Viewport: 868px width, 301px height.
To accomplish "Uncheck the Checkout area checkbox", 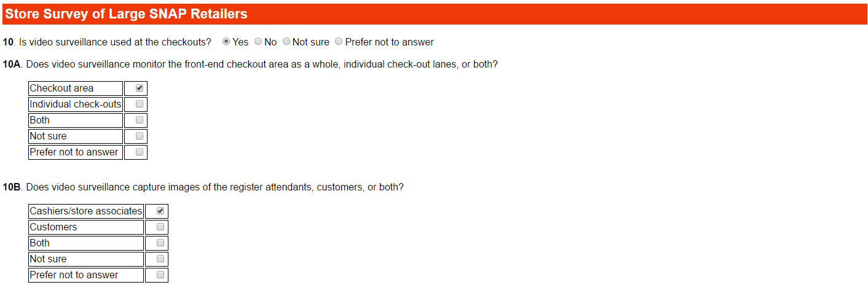I will (x=140, y=88).
